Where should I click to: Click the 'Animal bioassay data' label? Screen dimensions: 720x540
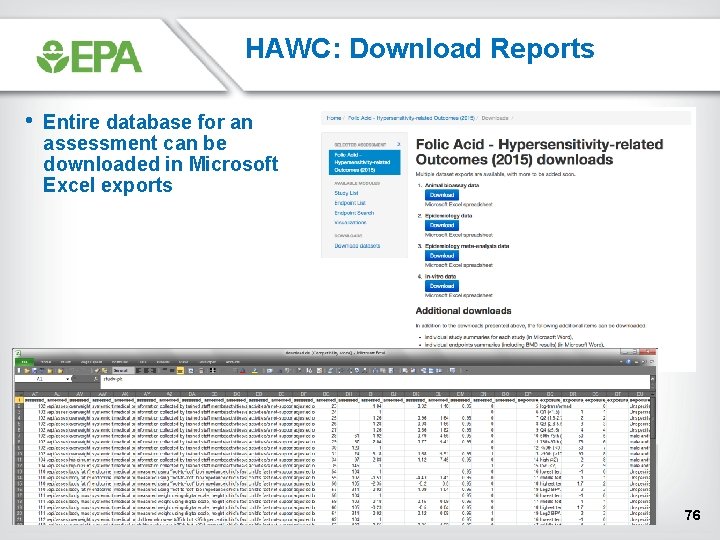[x=452, y=185]
